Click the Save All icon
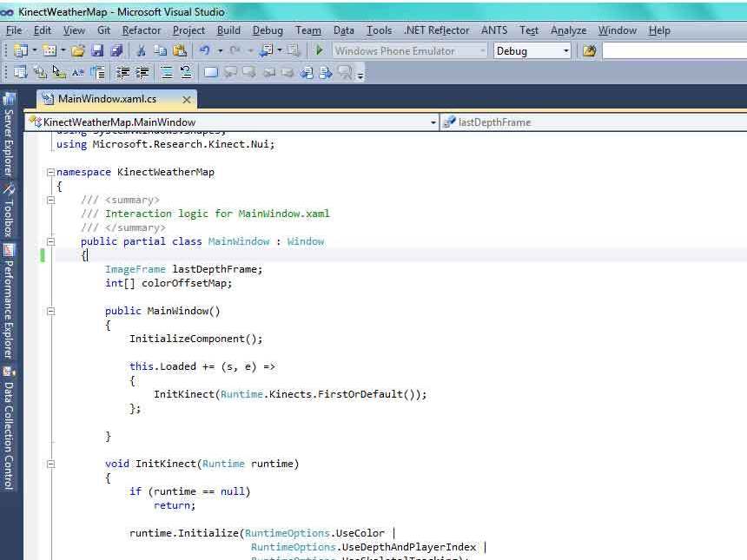 (x=116, y=50)
